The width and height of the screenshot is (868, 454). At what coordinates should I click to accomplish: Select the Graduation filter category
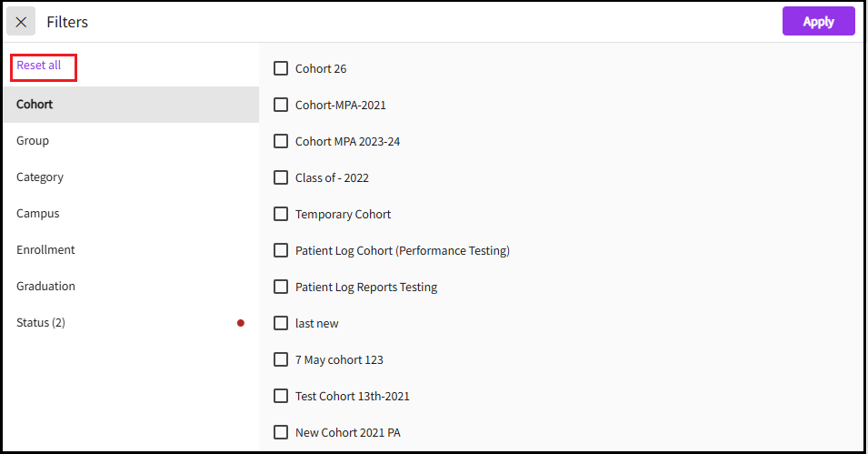(x=45, y=287)
